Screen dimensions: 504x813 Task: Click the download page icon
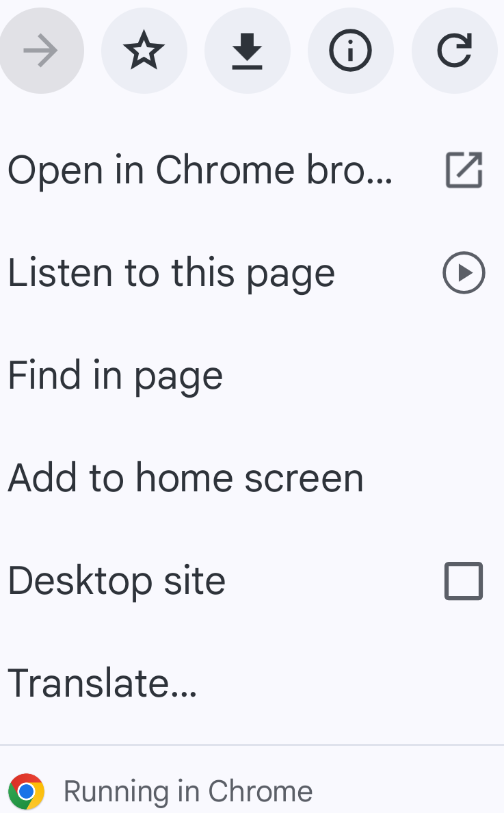[247, 51]
